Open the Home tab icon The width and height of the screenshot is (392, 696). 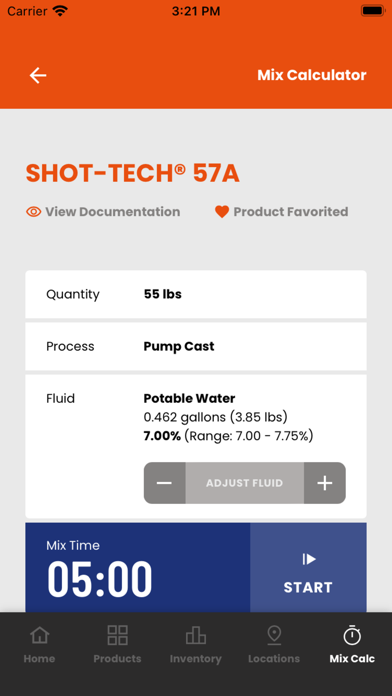[x=40, y=635]
